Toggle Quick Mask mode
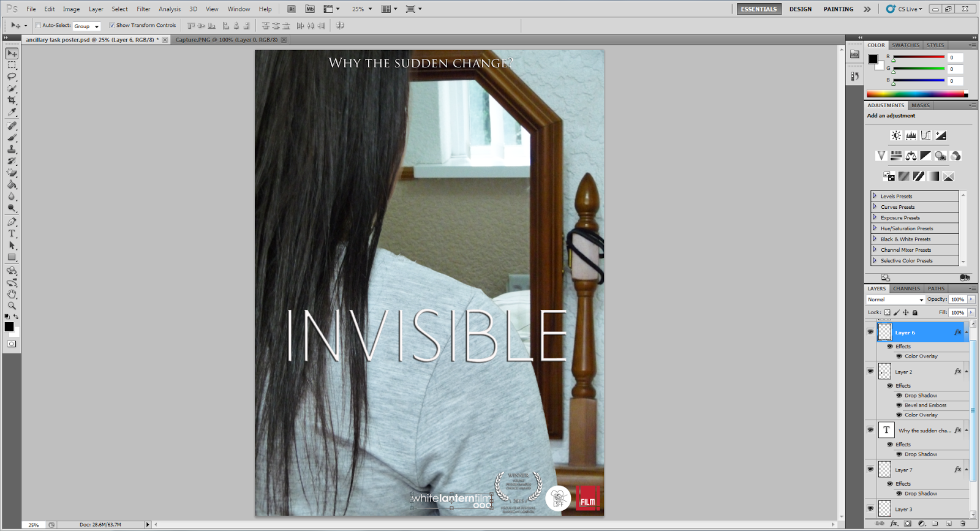 tap(12, 344)
